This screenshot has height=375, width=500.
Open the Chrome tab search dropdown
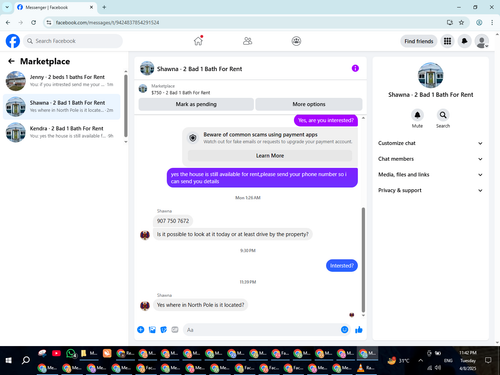[7, 7]
